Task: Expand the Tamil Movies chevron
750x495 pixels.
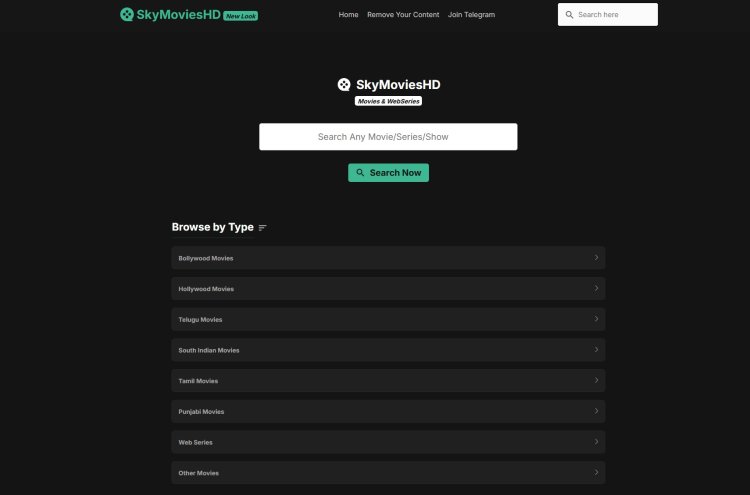Action: pyautogui.click(x=596, y=380)
